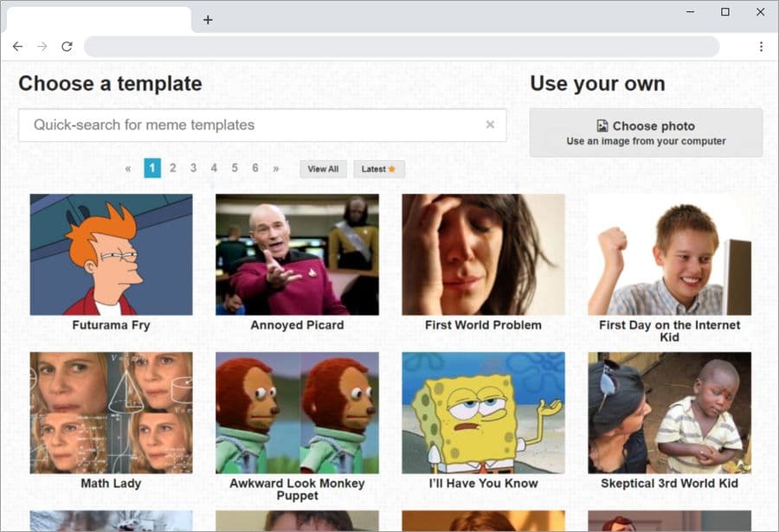This screenshot has width=779, height=532.
Task: Maximize the browser window
Action: point(725,12)
